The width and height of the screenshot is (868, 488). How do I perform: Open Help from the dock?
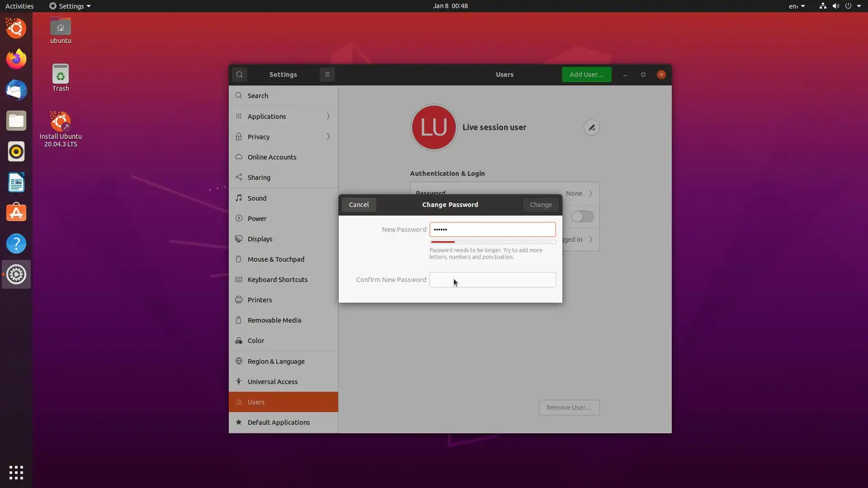tap(16, 244)
